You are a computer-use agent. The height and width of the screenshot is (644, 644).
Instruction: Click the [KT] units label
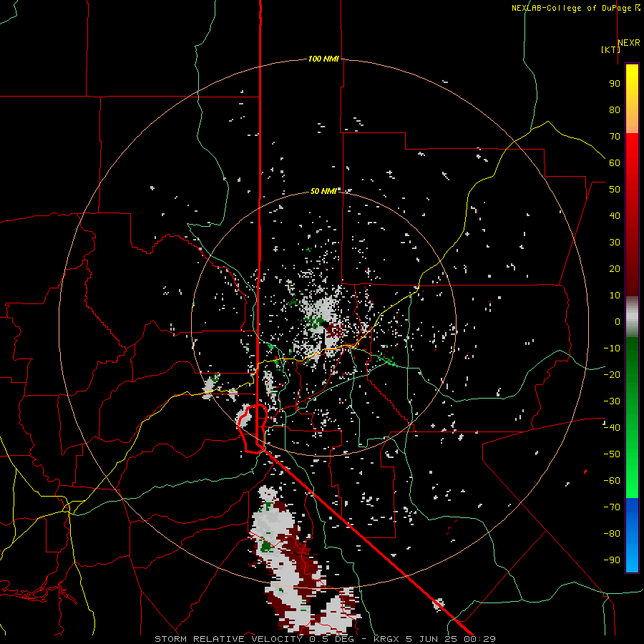(x=610, y=49)
